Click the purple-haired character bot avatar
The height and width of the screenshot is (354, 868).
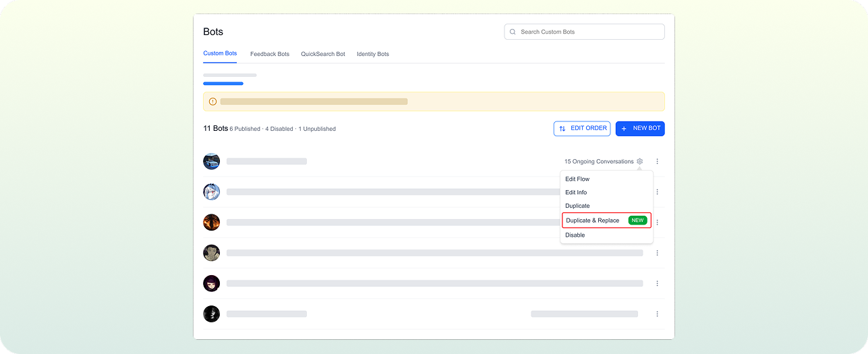212,283
